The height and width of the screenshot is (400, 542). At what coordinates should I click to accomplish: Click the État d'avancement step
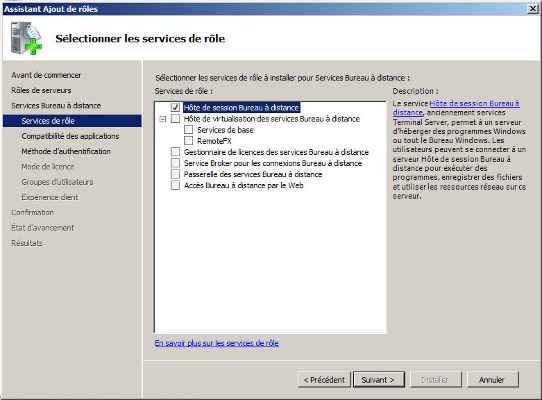[x=43, y=227]
